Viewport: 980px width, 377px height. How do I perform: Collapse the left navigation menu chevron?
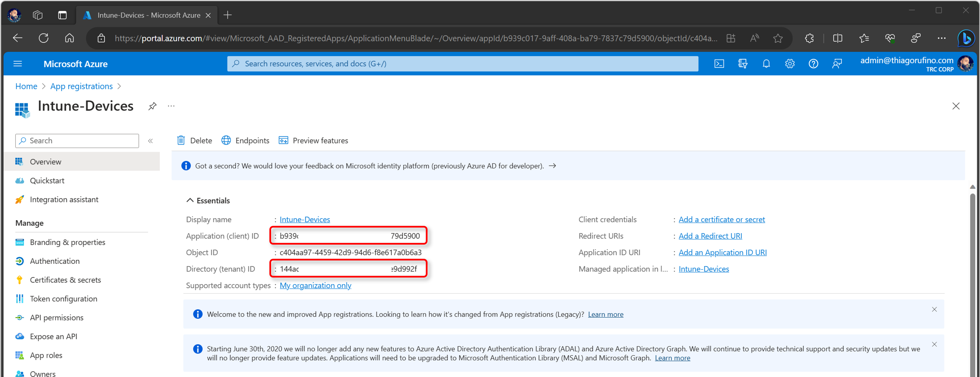(151, 141)
